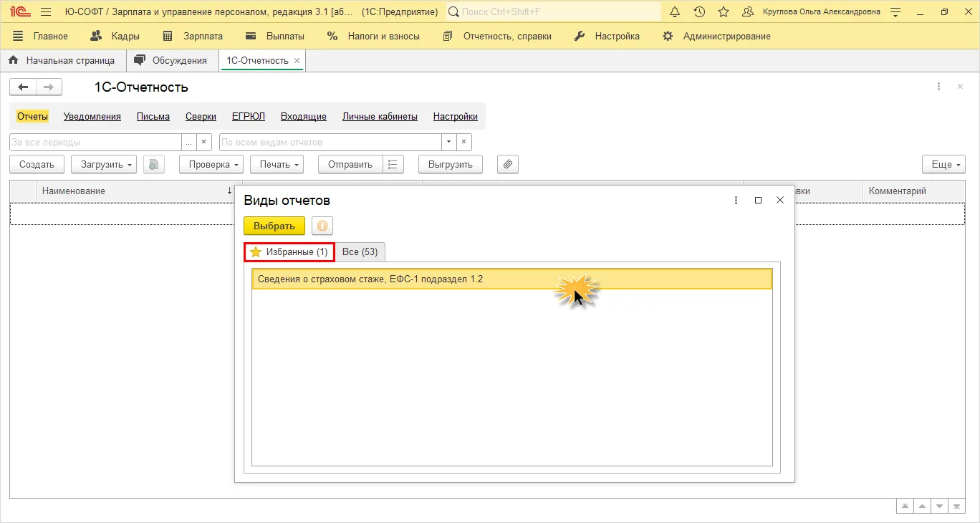The height and width of the screenshot is (523, 980).
Task: Close the 1С-Отчетность tab
Action: coord(297,61)
